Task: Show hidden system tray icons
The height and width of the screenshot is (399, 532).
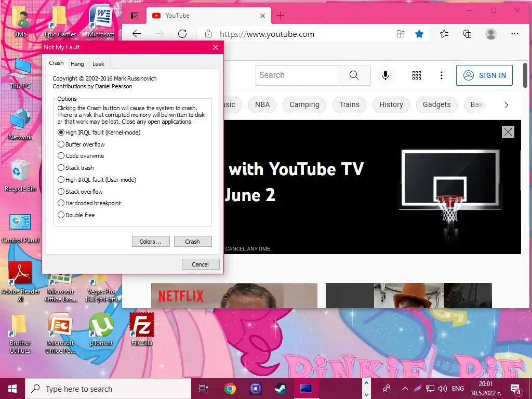Action: (405, 389)
